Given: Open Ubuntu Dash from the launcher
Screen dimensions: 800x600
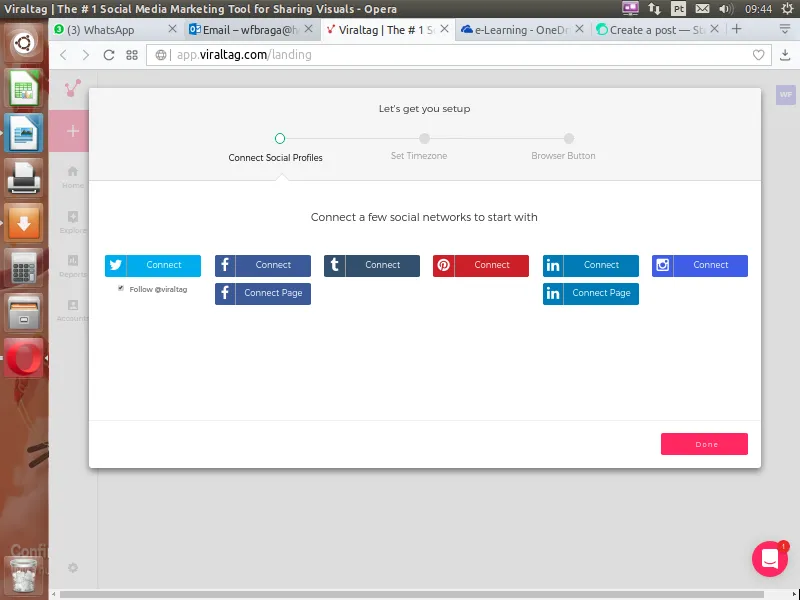Looking at the screenshot, I should click(23, 43).
